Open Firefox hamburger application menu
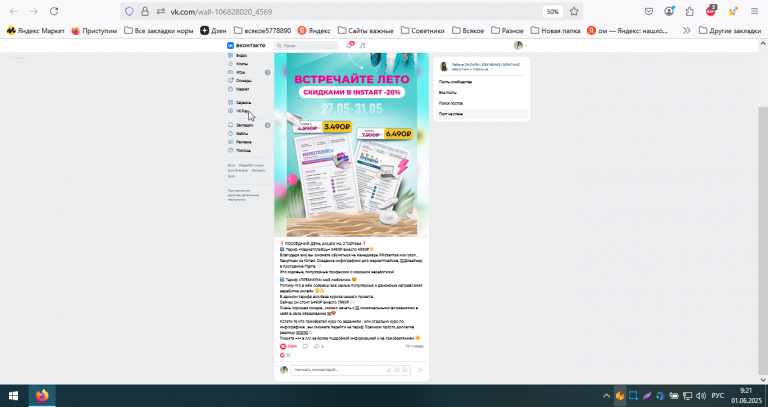The image size is (768, 407). pos(754,11)
